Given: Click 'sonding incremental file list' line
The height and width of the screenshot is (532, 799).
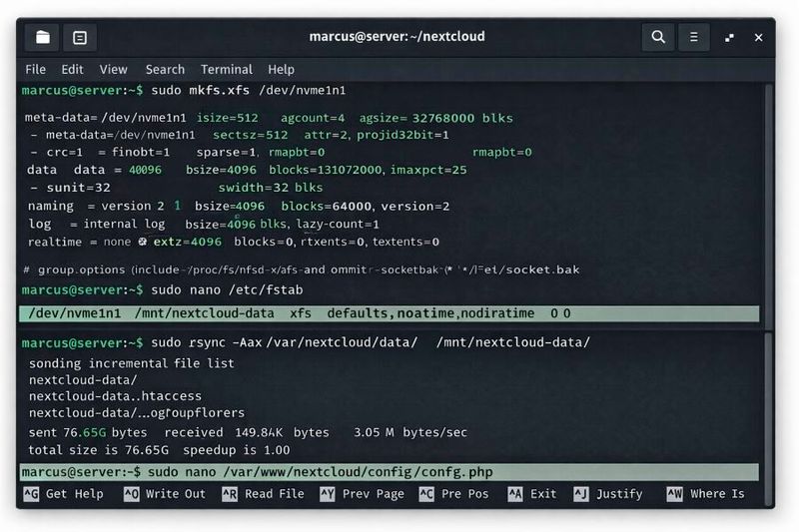Looking at the screenshot, I should tap(132, 363).
